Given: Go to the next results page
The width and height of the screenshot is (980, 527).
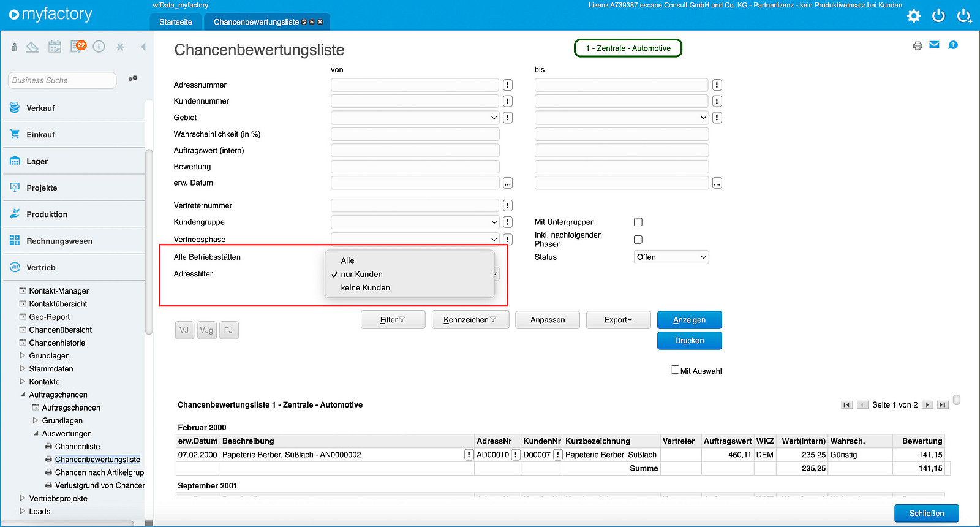Looking at the screenshot, I should (x=928, y=405).
